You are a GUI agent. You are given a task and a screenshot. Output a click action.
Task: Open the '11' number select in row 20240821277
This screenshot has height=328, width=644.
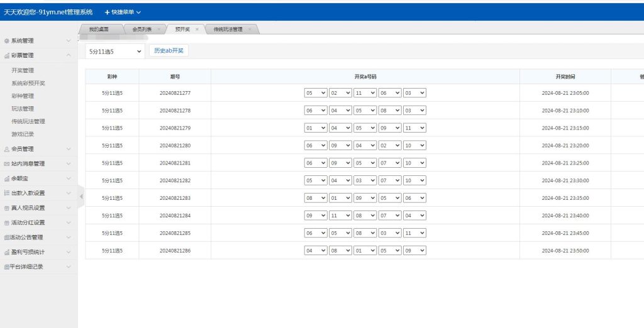tap(365, 93)
